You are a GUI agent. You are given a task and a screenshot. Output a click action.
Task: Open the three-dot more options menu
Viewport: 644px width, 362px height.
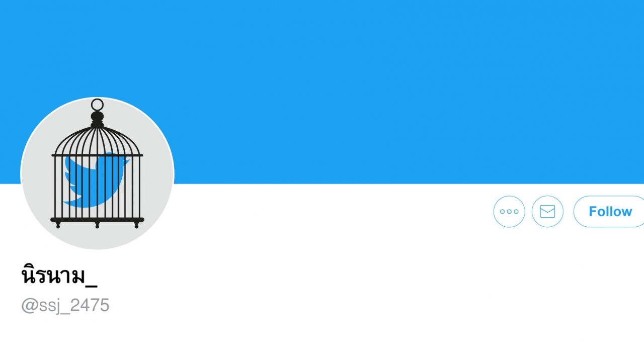tap(509, 212)
